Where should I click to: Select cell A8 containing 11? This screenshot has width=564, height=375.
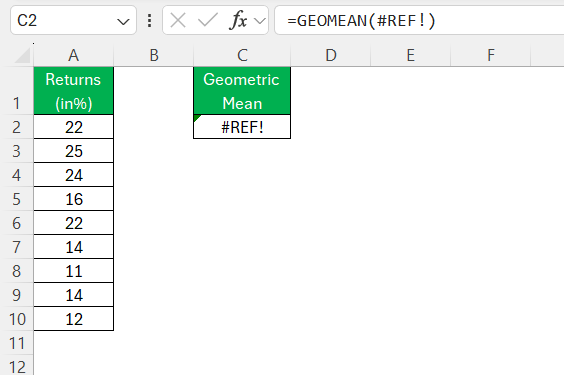pyautogui.click(x=73, y=271)
